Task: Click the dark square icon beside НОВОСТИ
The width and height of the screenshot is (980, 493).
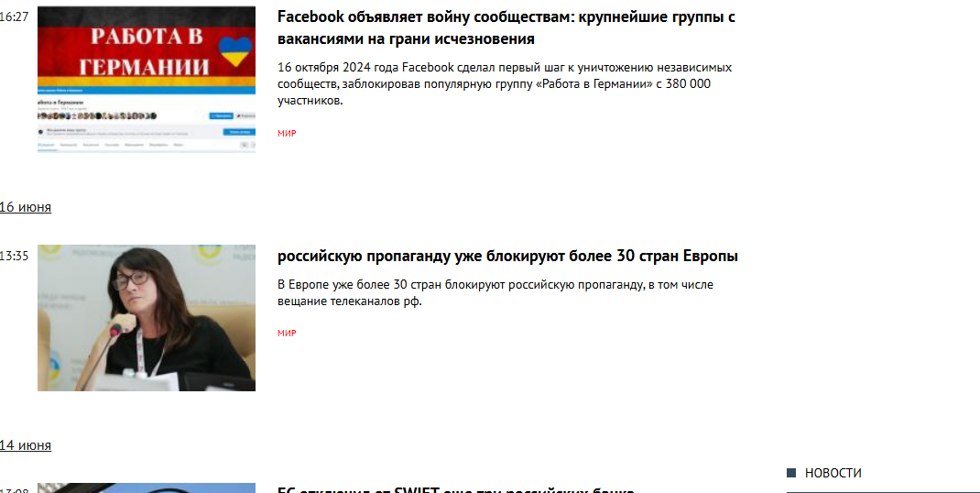Action: (791, 473)
